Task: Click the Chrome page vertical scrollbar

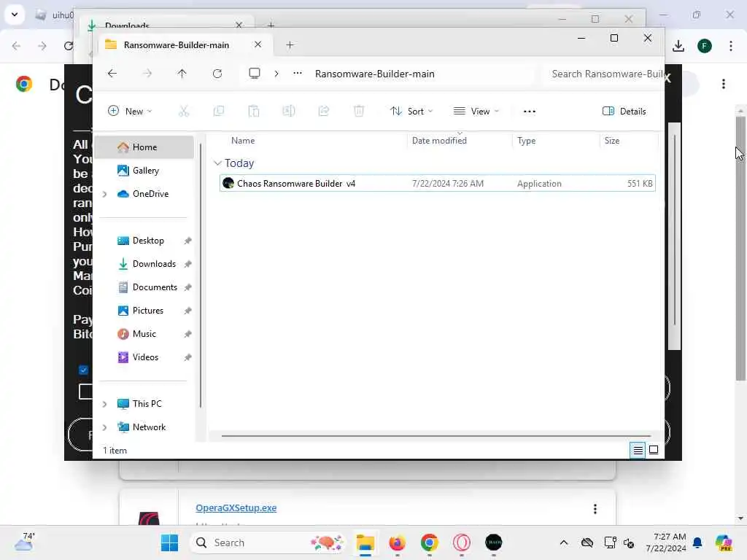Action: click(x=740, y=248)
